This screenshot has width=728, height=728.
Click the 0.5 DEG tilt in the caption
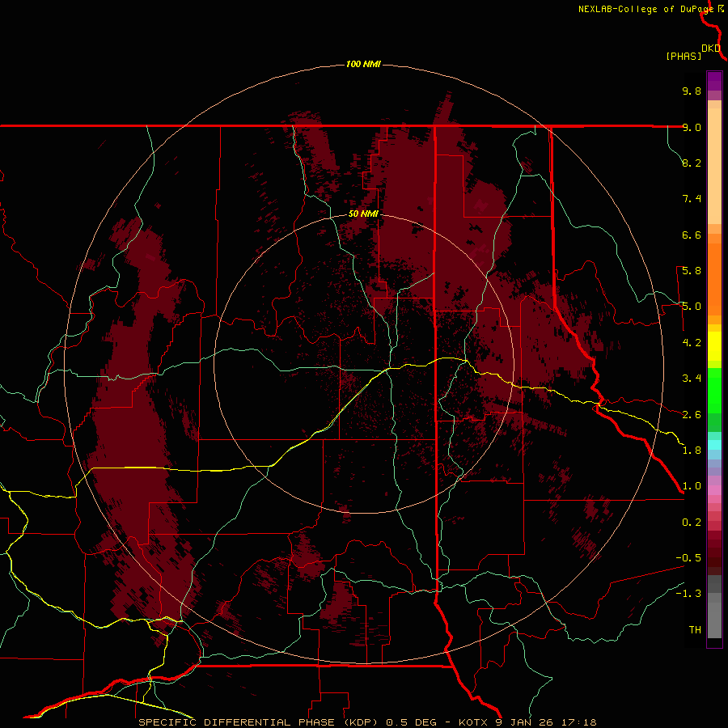tap(412, 722)
